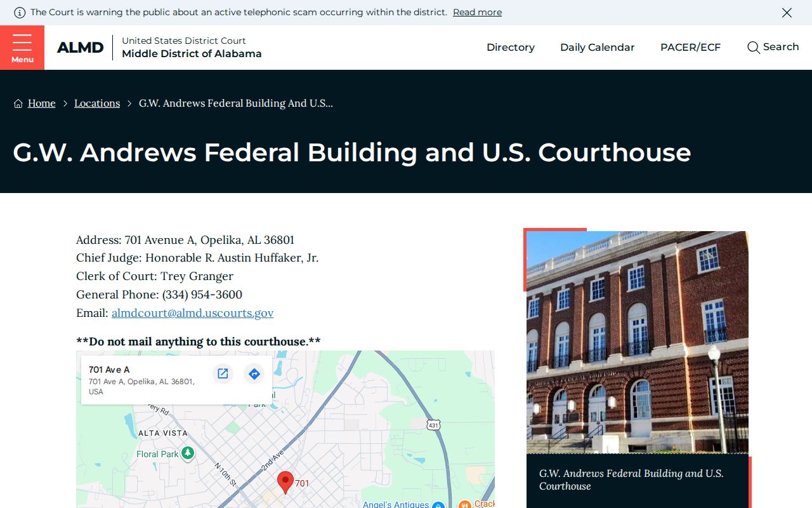Click the Do not mail warning text
Image resolution: width=812 pixels, height=508 pixels.
click(199, 342)
